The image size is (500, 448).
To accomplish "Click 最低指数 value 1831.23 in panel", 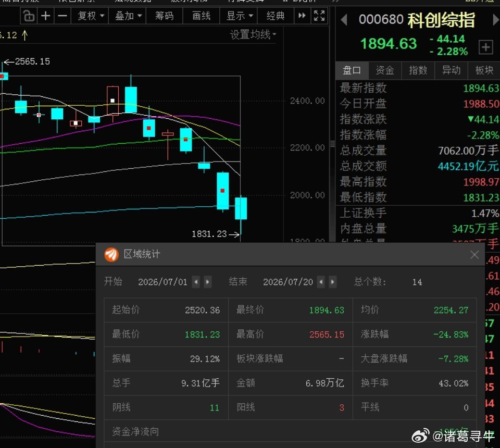I will (x=481, y=198).
